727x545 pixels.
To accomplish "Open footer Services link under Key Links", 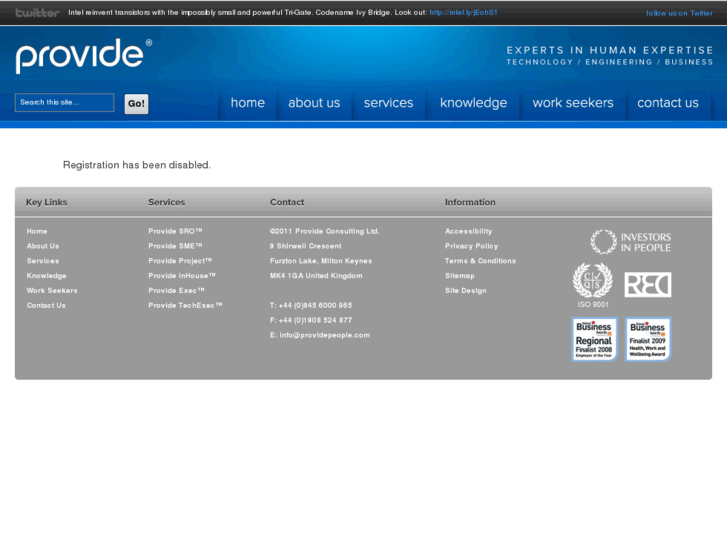I will (43, 261).
